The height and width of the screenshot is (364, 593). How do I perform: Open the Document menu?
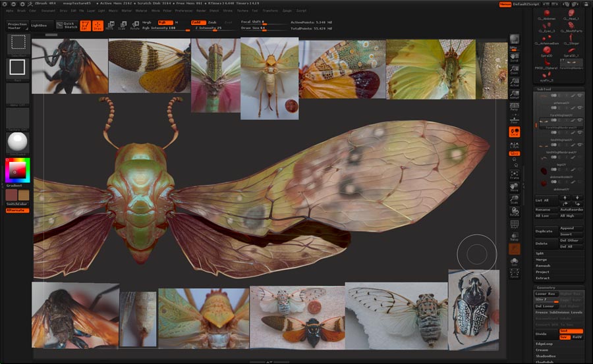(48, 11)
